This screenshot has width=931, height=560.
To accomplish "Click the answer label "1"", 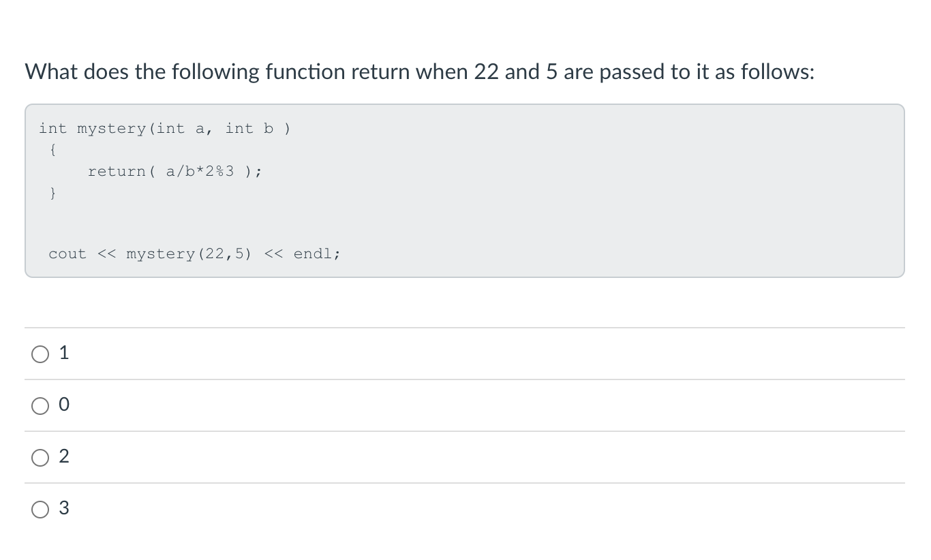I will [64, 353].
